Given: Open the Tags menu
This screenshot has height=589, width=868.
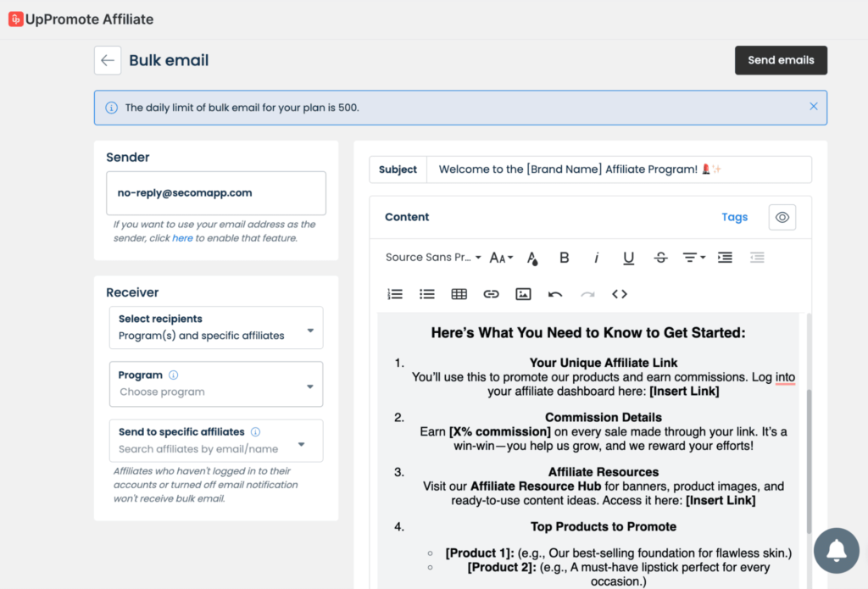Looking at the screenshot, I should (x=734, y=217).
